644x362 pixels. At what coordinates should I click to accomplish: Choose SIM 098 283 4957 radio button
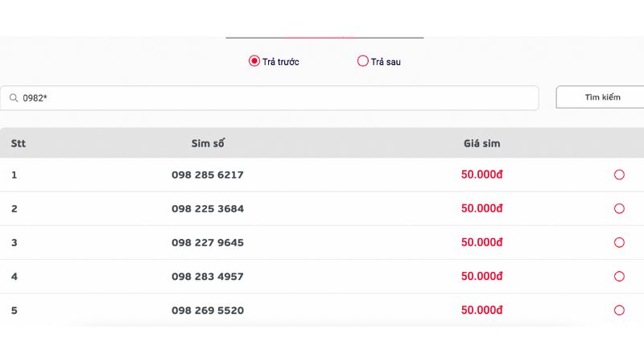click(x=619, y=276)
